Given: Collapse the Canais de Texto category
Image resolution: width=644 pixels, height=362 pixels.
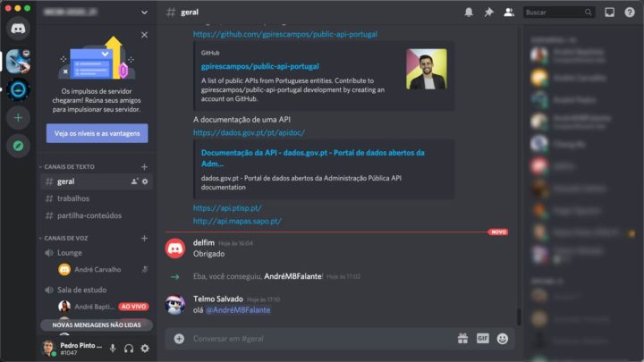Looking at the screenshot, I should 70,166.
